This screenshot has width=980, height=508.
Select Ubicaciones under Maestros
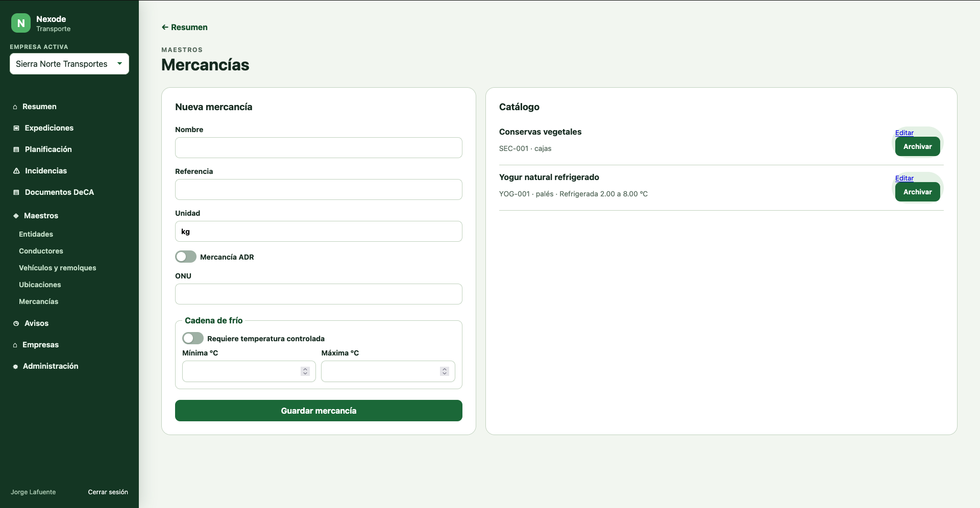click(40, 285)
